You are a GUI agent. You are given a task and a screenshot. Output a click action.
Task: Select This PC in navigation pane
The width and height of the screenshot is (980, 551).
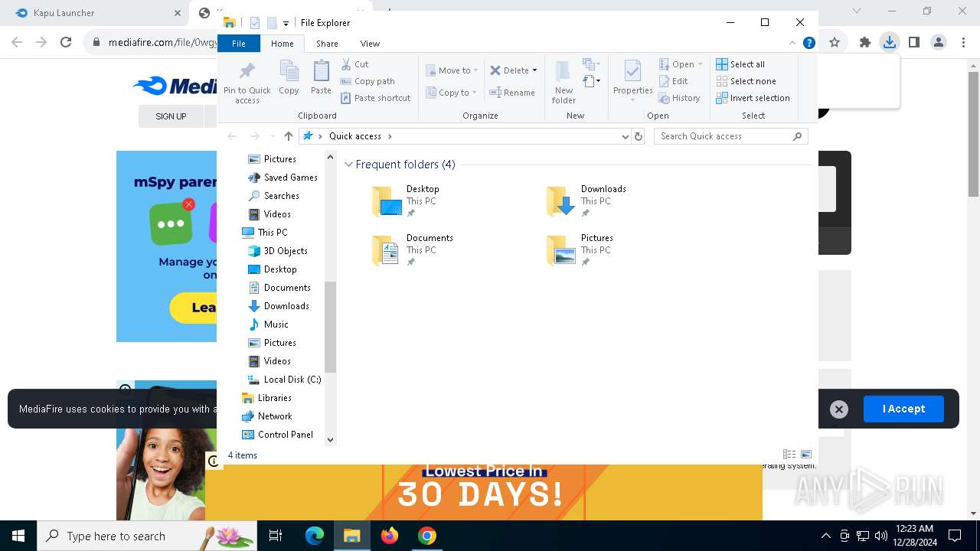pos(265,233)
